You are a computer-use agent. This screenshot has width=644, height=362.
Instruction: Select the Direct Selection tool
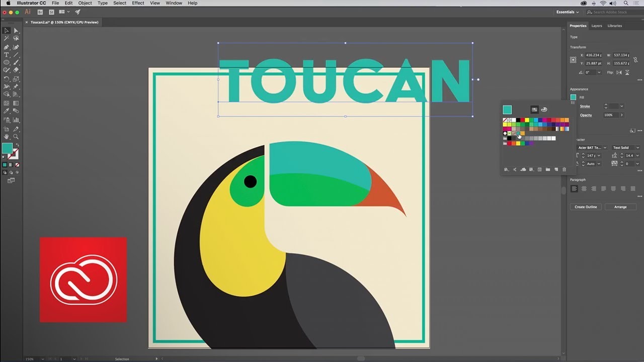(16, 31)
